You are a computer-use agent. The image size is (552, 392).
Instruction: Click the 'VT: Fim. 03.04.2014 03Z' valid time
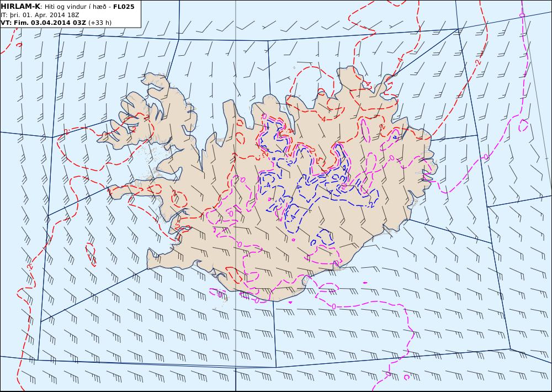click(43, 23)
